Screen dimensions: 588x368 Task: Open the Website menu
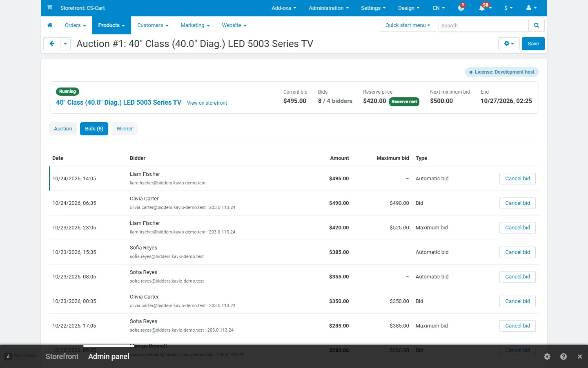(234, 25)
